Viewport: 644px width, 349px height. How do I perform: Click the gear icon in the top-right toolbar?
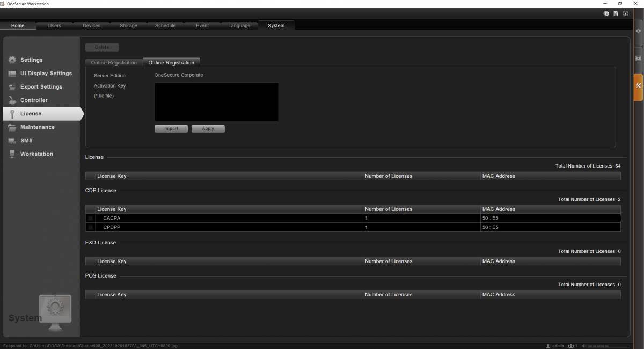coord(606,13)
